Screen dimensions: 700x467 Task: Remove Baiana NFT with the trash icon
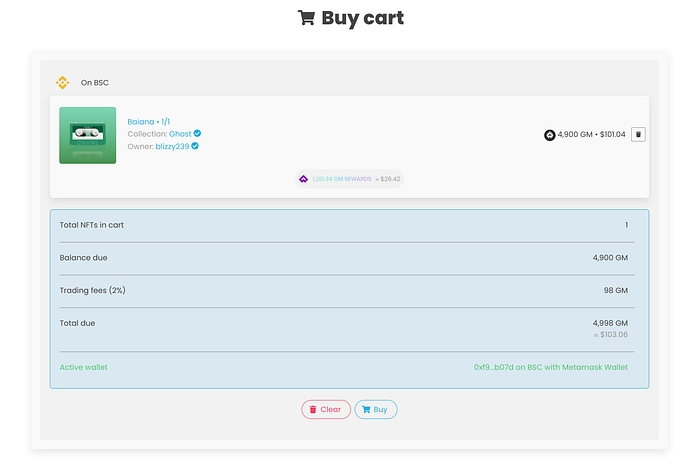click(639, 134)
